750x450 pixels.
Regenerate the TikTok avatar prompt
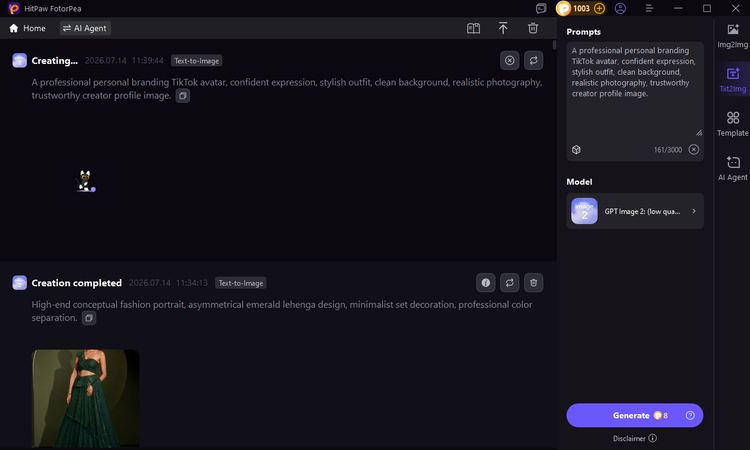533,61
